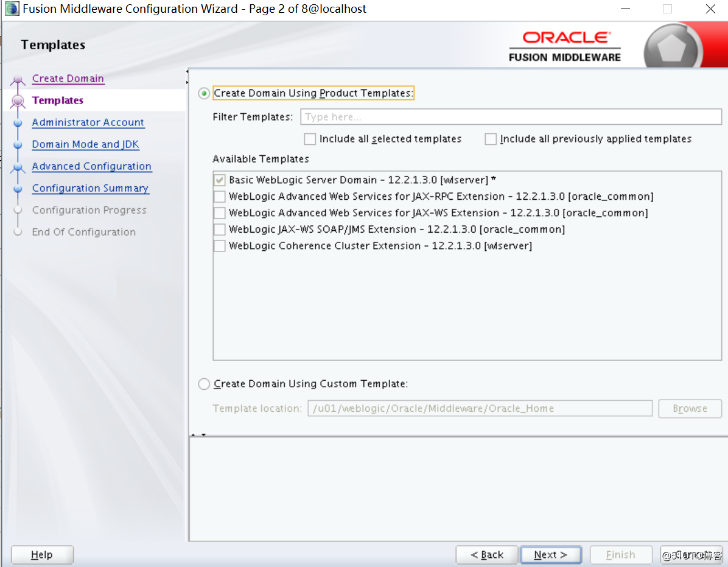Screen dimensions: 728x567
Task: Click the Domain Mode and JDK step bullet
Action: tap(18, 144)
